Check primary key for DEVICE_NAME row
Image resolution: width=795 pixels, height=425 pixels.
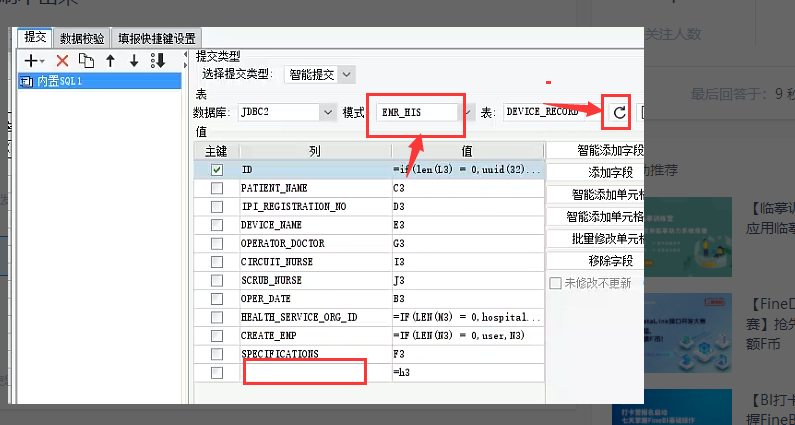click(x=217, y=225)
